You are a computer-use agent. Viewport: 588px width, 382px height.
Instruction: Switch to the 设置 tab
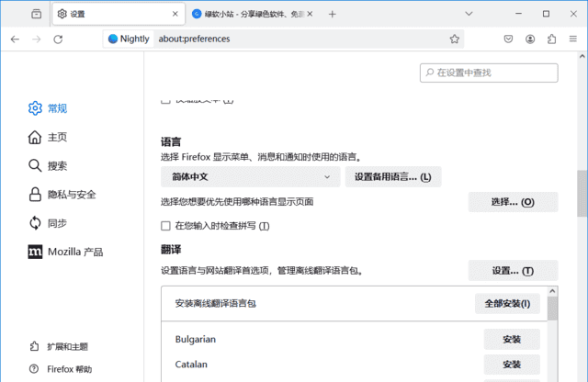coord(119,14)
